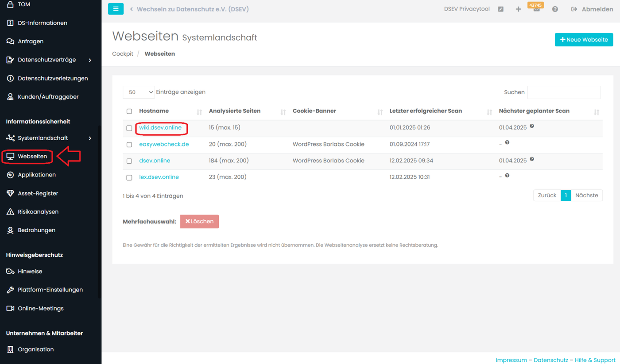The image size is (620, 364).
Task: Toggle the select-all checkbox in table header
Action: [x=129, y=111]
